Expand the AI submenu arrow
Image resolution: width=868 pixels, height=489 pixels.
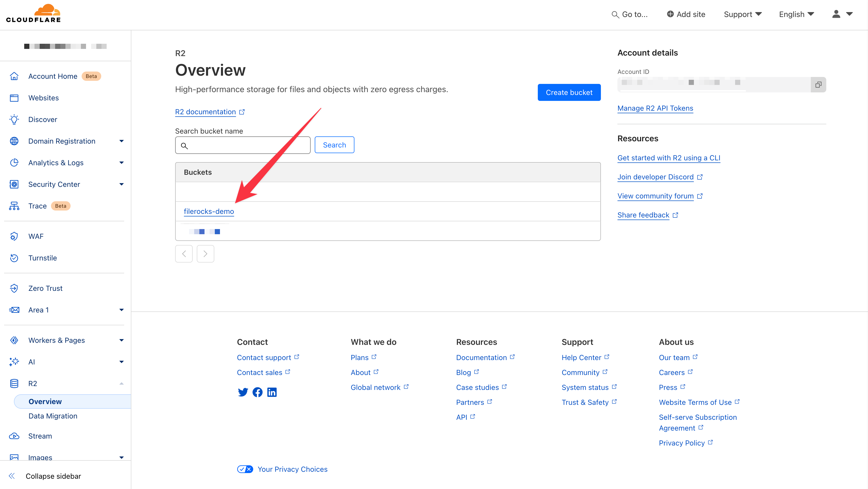point(122,362)
